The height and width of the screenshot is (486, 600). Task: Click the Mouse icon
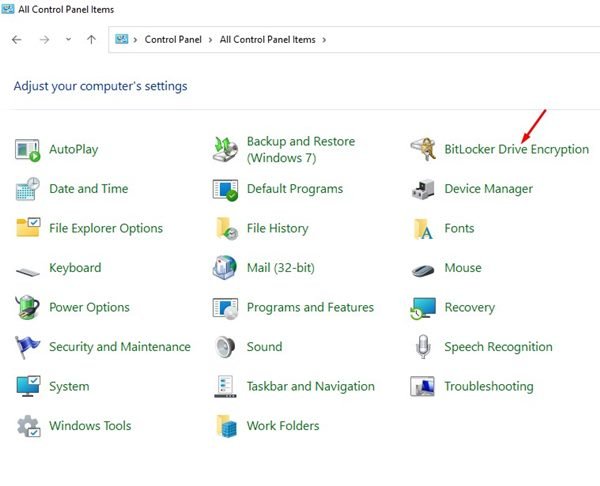click(423, 271)
